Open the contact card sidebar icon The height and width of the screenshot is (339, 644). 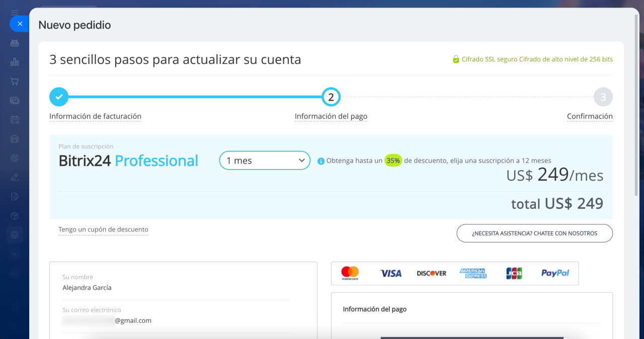tap(15, 100)
